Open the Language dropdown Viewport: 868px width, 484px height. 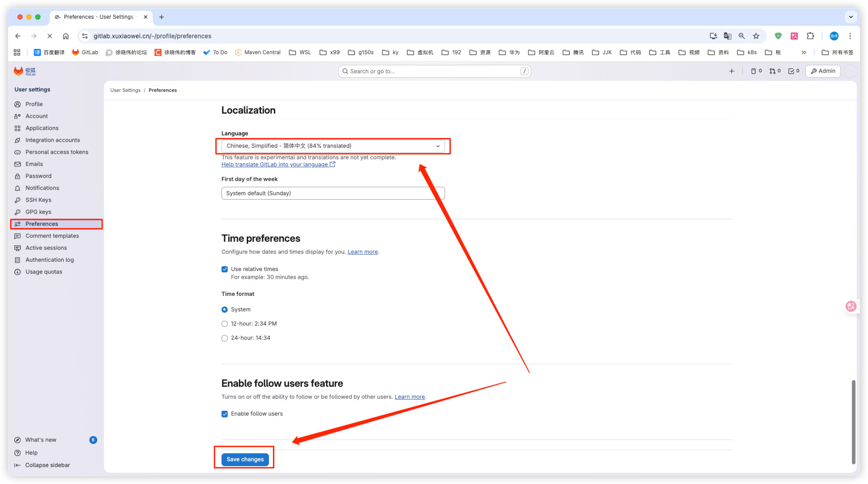coord(333,146)
